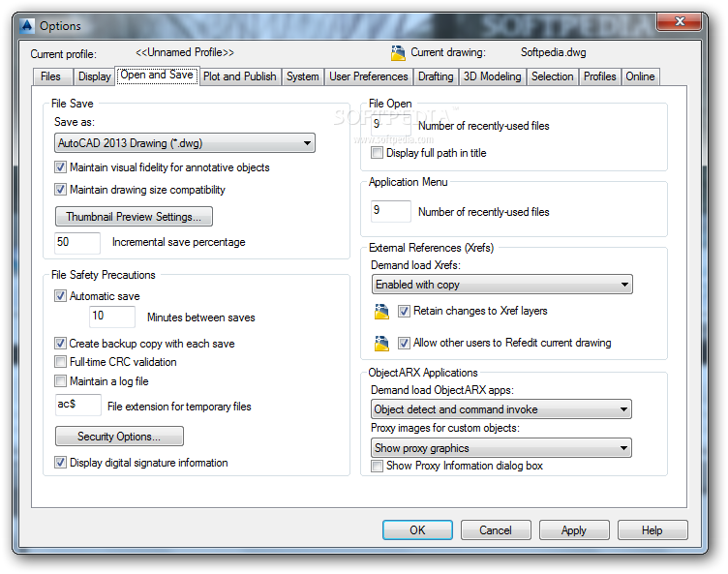Open the 3D Modeling tab
Image resolution: width=728 pixels, height=574 pixels.
(x=492, y=76)
